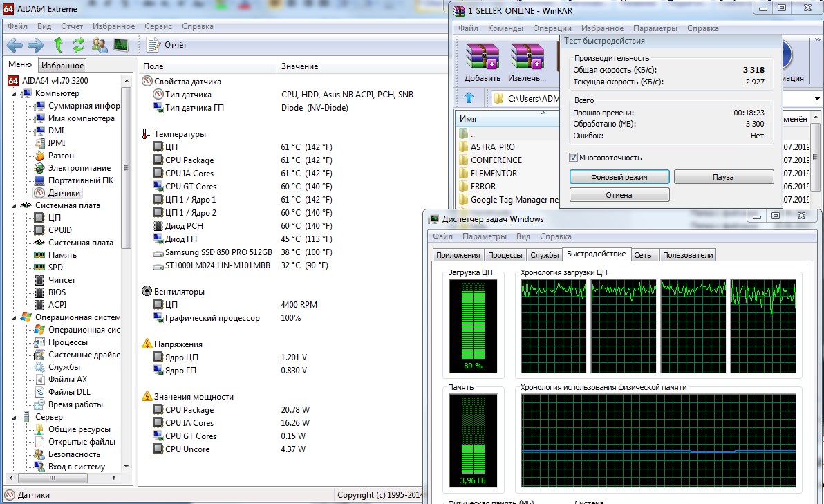Open the WinRAR address bar dropdown
Viewport: 824px width, 504px height.
pyautogui.click(x=817, y=98)
